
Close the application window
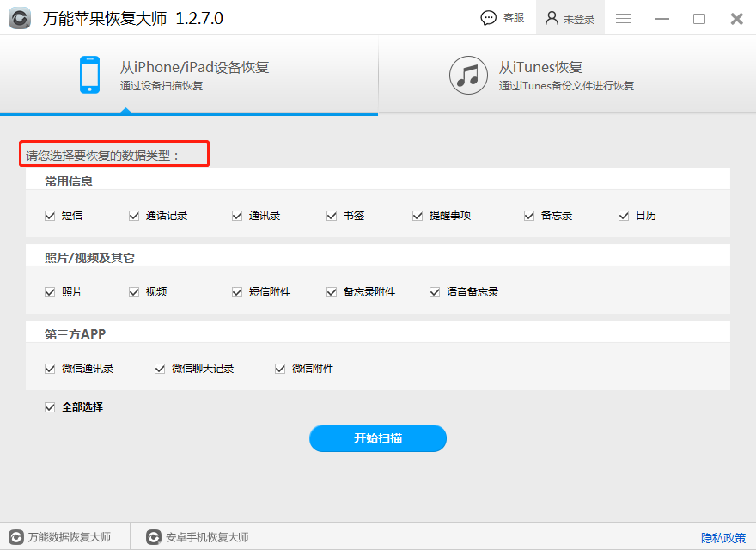pyautogui.click(x=737, y=19)
